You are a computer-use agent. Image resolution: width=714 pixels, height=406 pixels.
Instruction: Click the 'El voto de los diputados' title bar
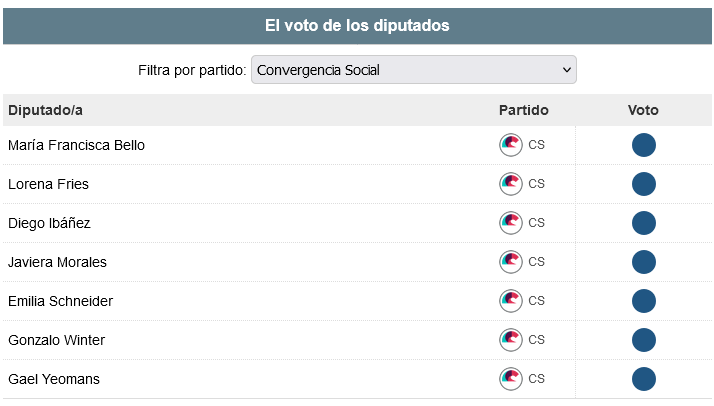357,26
